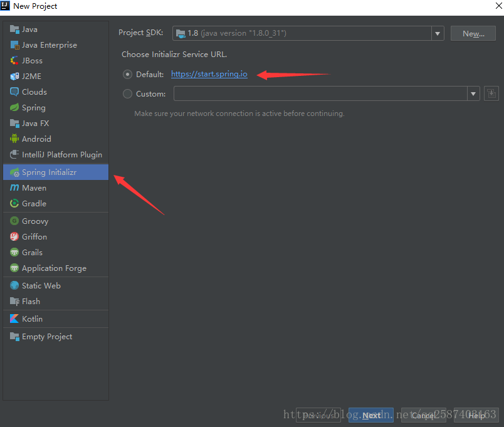
Task: Click the Java Enterprise icon
Action: [14, 45]
